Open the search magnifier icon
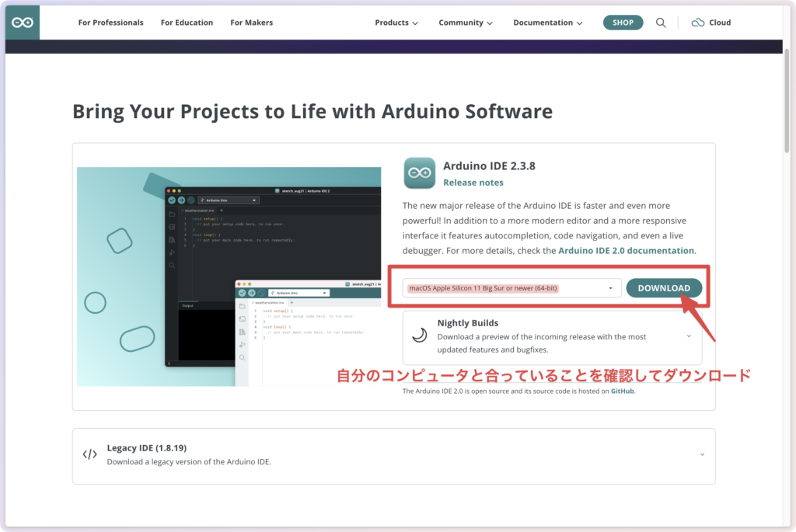796x532 pixels. pyautogui.click(x=661, y=23)
